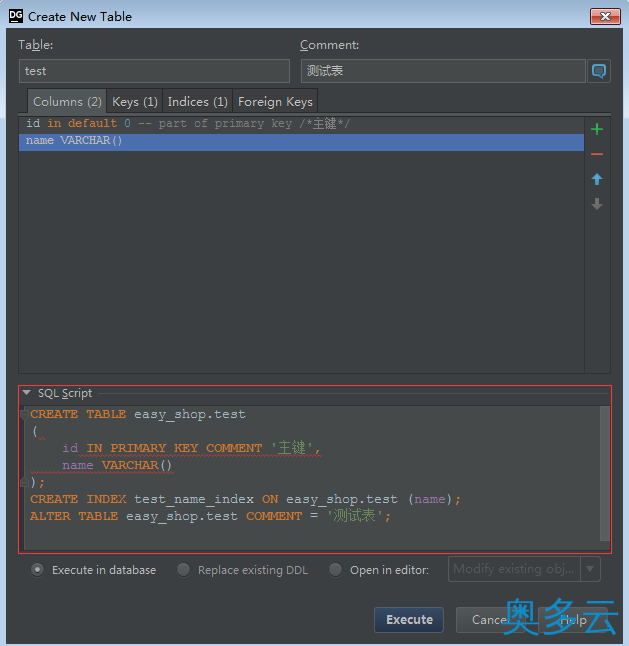
Task: Click the Table name field containing test
Action: (154, 71)
